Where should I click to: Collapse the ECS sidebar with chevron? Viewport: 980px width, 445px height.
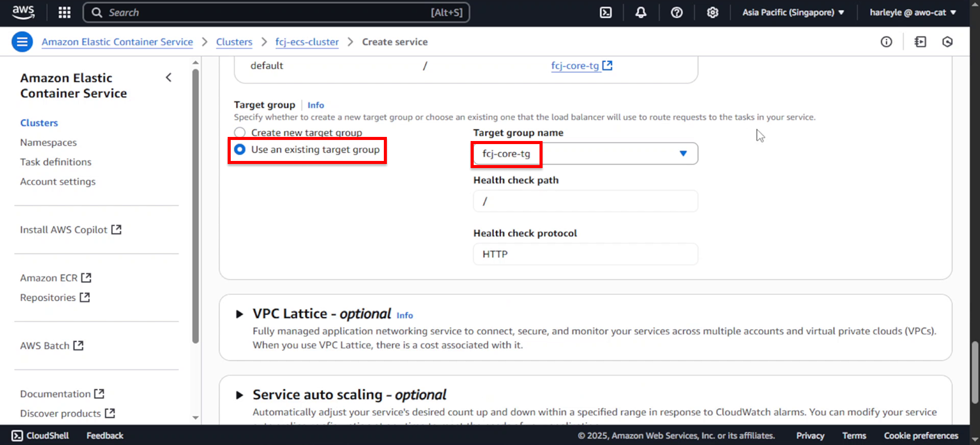coord(168,78)
